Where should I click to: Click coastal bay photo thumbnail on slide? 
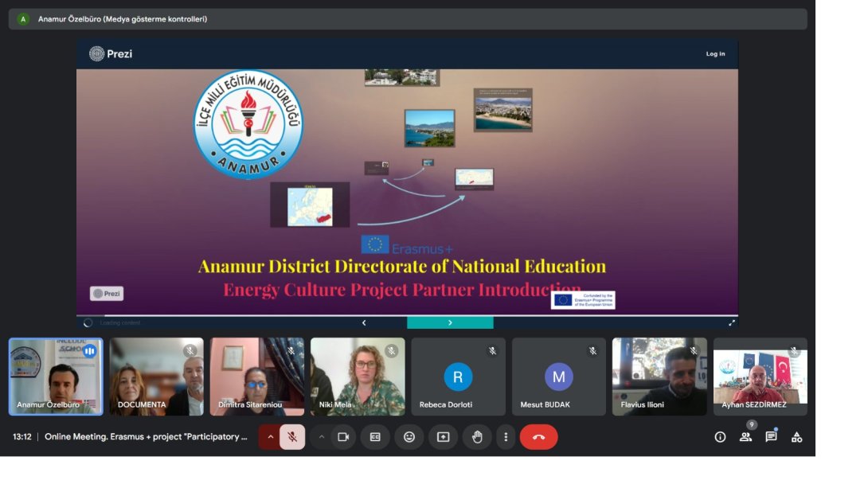pyautogui.click(x=429, y=128)
